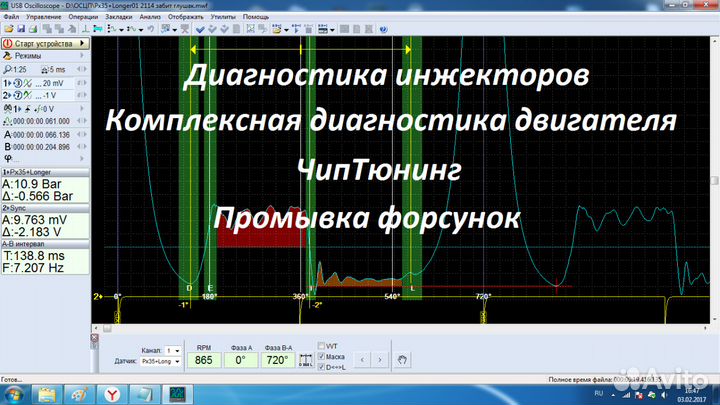Open the Закладки menu

click(x=118, y=17)
